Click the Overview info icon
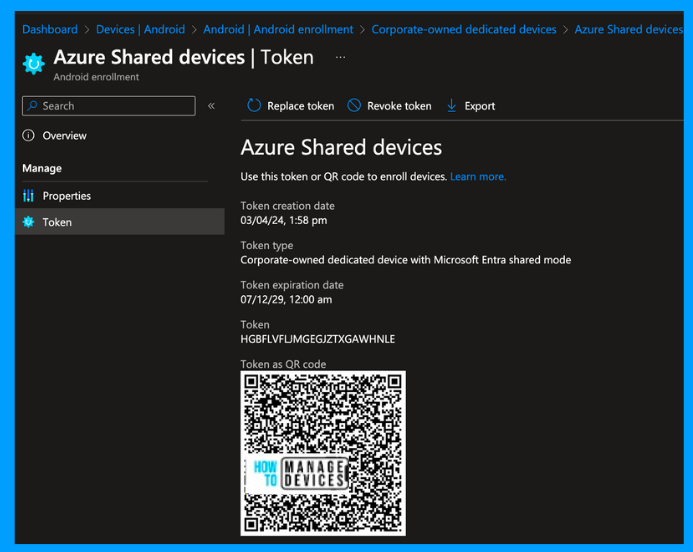 point(28,135)
